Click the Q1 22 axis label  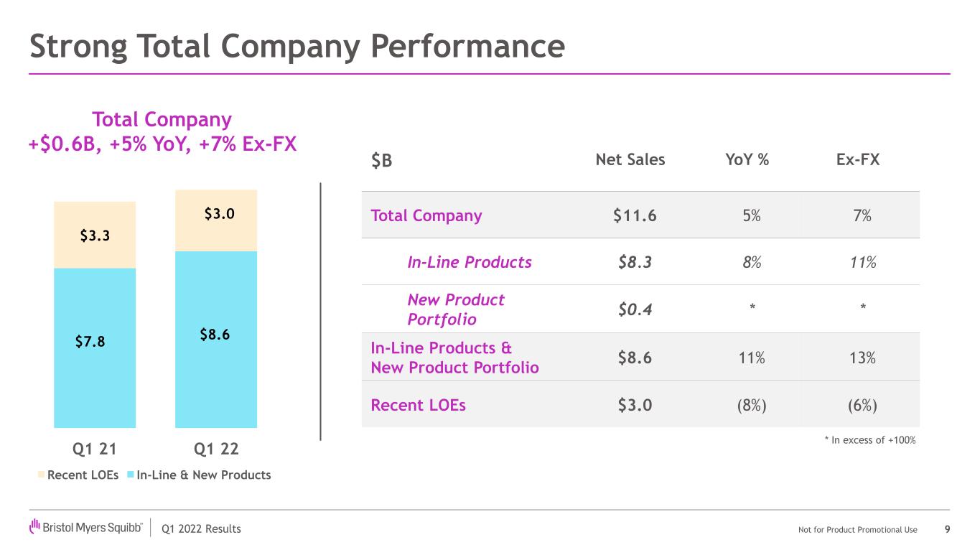coord(216,449)
